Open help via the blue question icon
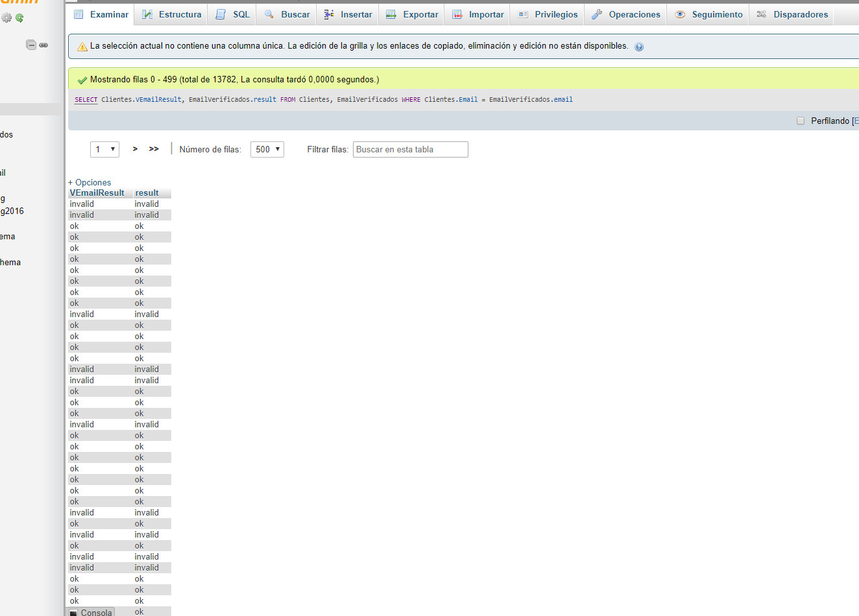The image size is (859, 616). pos(639,47)
